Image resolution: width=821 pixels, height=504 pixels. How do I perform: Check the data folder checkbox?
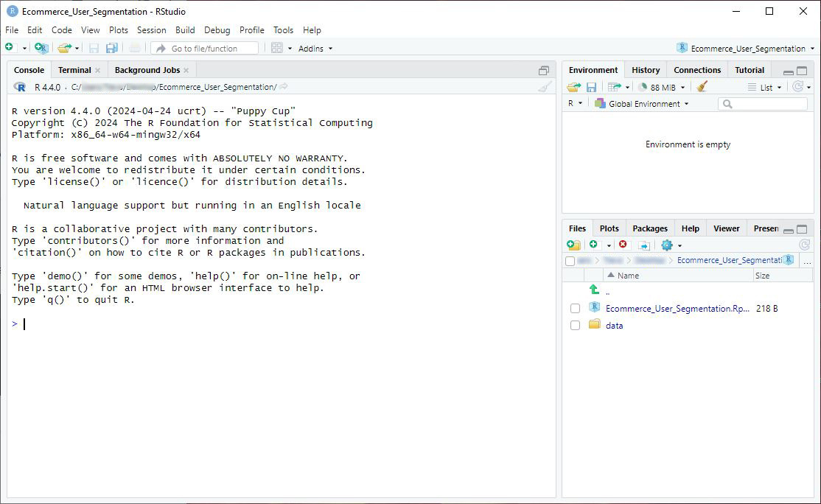[x=575, y=326]
